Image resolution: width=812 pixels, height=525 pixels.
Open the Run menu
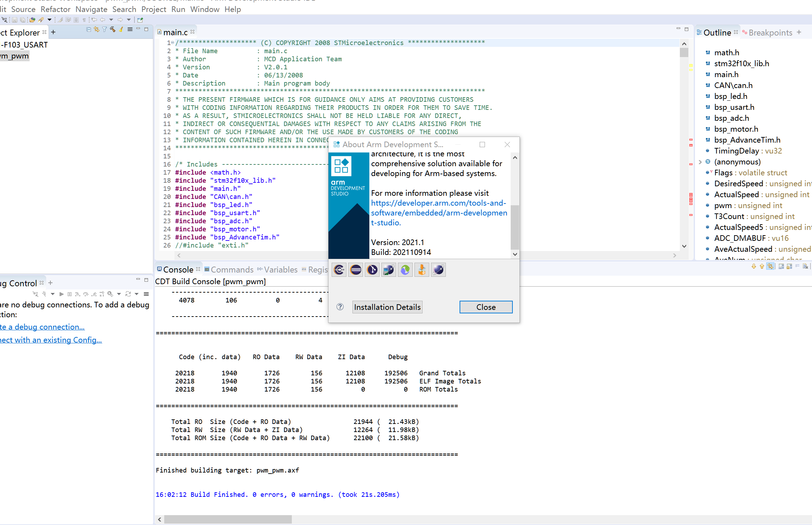click(178, 9)
